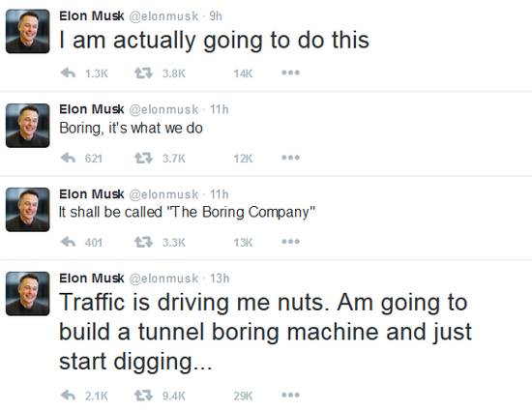532x411 pixels.
Task: Like the tweet showing the 29K count
Action: coord(243,396)
